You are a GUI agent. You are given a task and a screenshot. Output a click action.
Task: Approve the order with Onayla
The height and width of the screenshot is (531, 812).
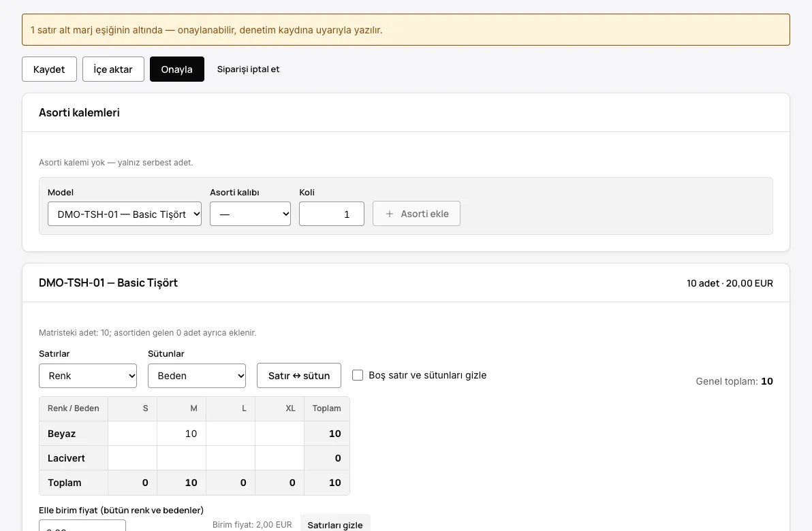176,69
